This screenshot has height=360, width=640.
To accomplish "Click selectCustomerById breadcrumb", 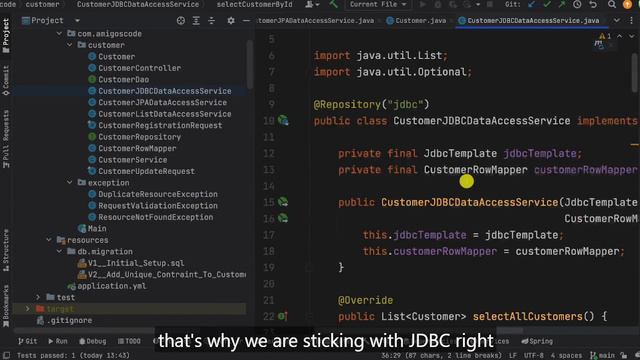I will (x=254, y=4).
